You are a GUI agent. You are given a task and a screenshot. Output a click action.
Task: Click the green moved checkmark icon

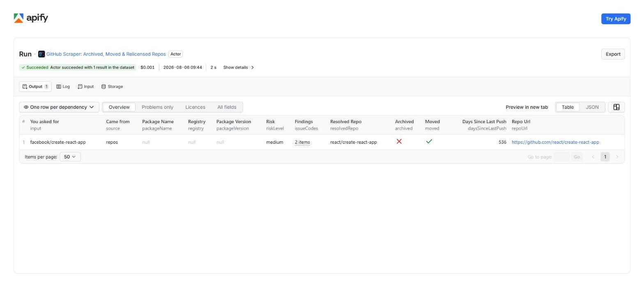click(429, 142)
